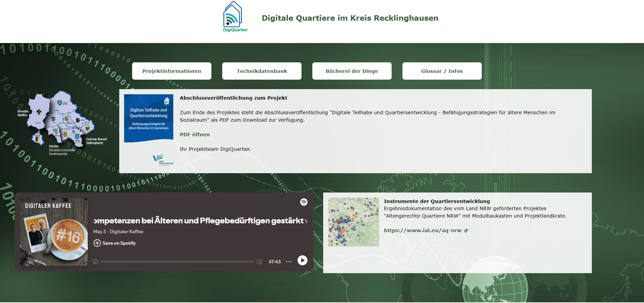
Task: Click the podcast episode title text
Action: click(x=200, y=221)
